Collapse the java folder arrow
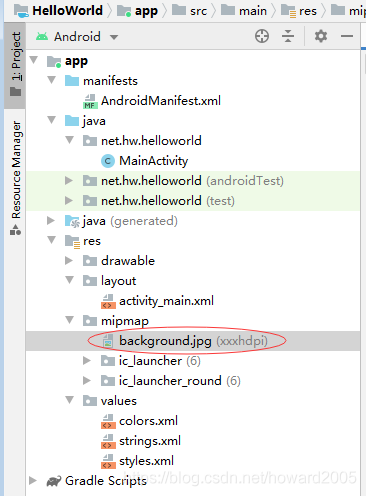Image resolution: width=366 pixels, height=496 pixels. (52, 120)
